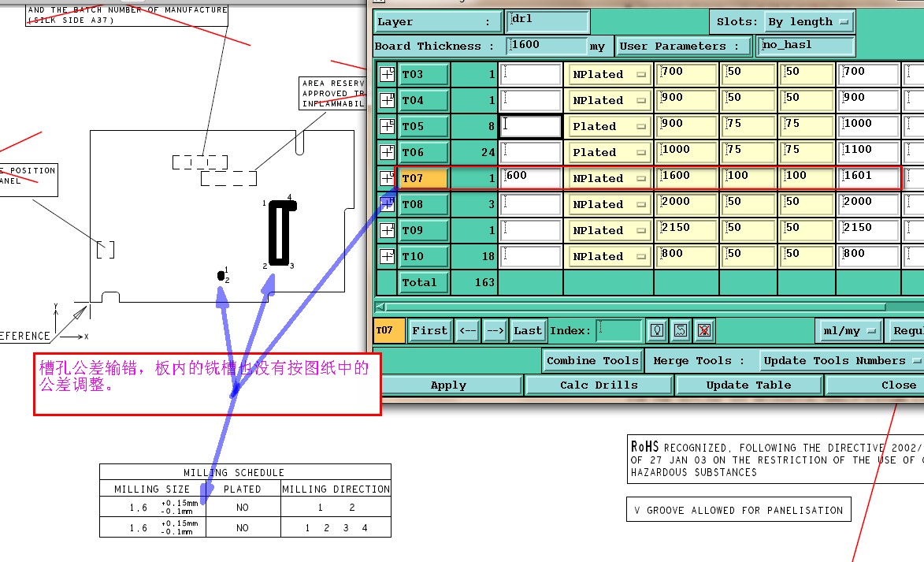Screen dimensions: 924x562
Task: Open T08 NPlated type dropdown
Action: point(609,204)
